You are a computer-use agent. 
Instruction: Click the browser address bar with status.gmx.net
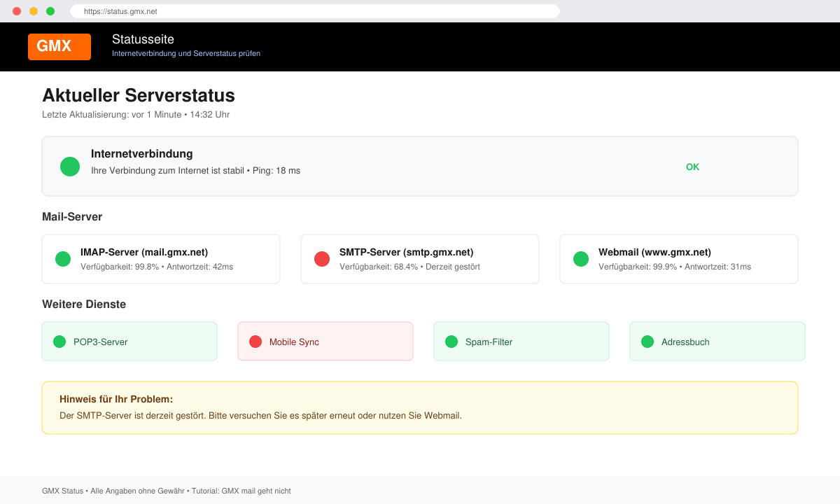pos(315,11)
